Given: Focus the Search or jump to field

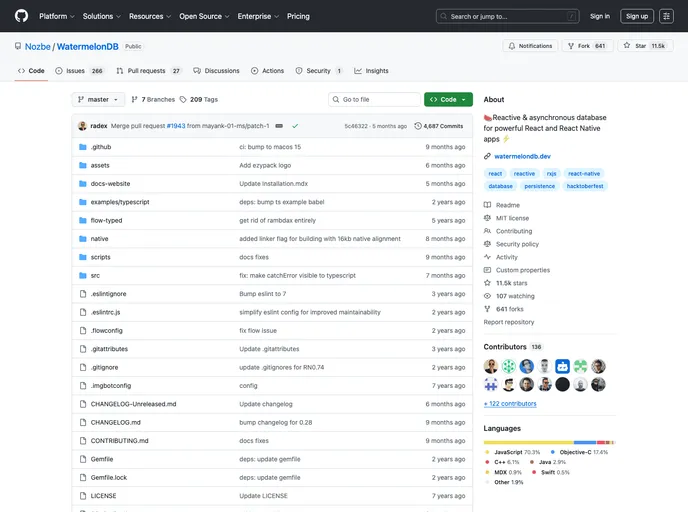Looking at the screenshot, I should [508, 16].
